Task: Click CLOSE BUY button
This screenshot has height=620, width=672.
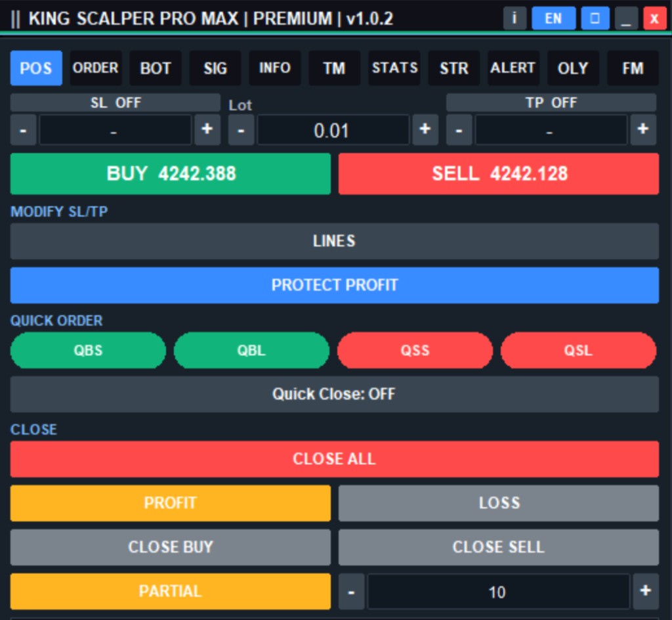Action: (x=171, y=548)
